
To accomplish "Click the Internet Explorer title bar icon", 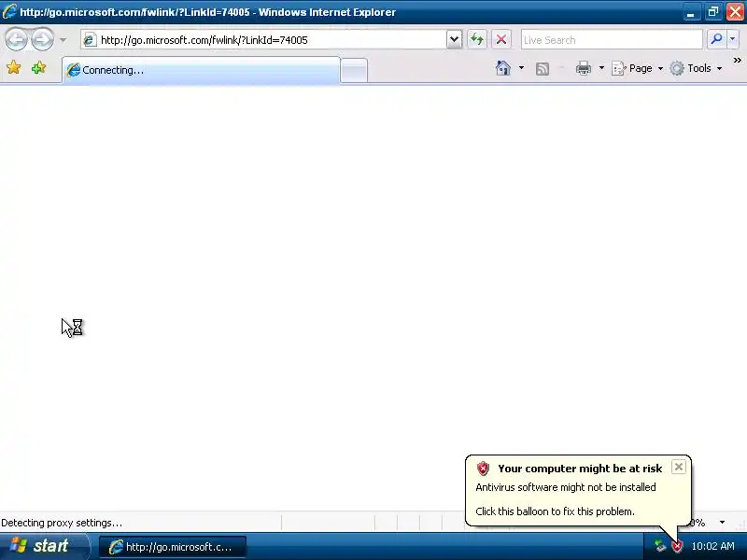I will tap(9, 11).
